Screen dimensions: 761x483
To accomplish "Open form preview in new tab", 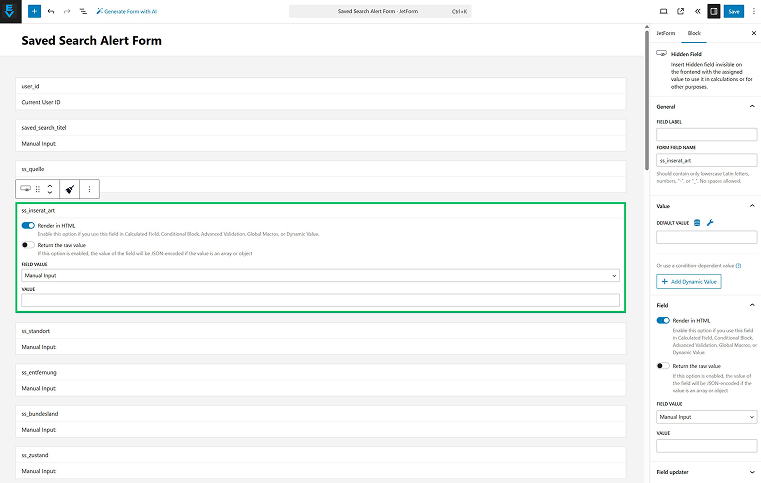I will tap(680, 11).
